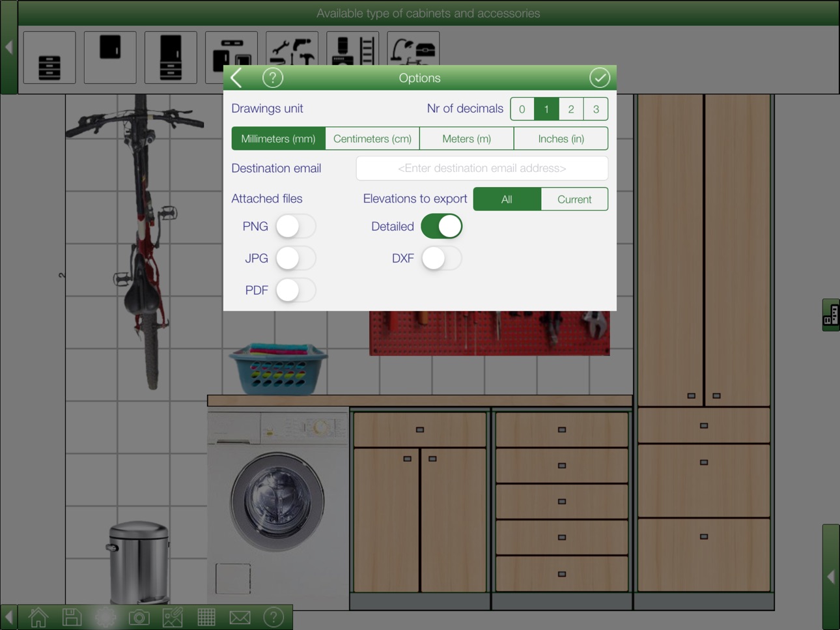Open help in Options dialog header
The image size is (840, 630).
click(x=273, y=78)
